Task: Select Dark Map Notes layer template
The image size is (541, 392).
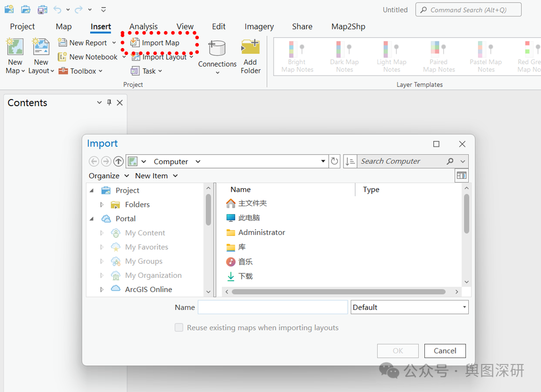Action: coord(344,57)
